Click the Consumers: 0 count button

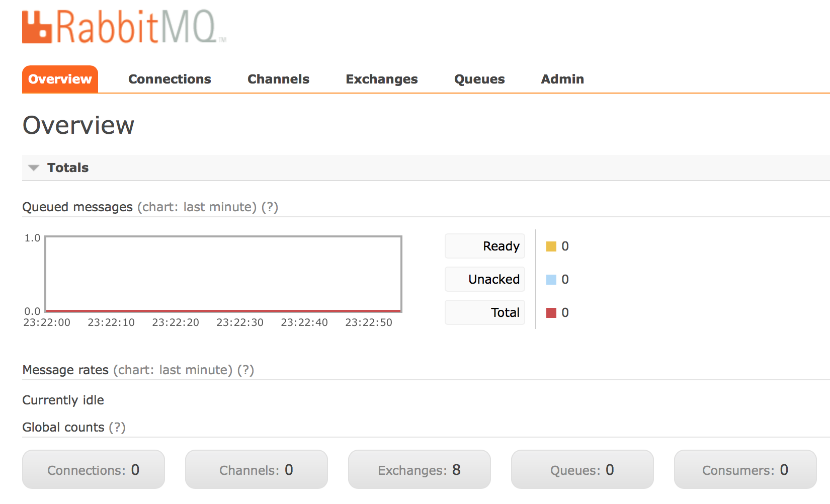[x=745, y=469]
